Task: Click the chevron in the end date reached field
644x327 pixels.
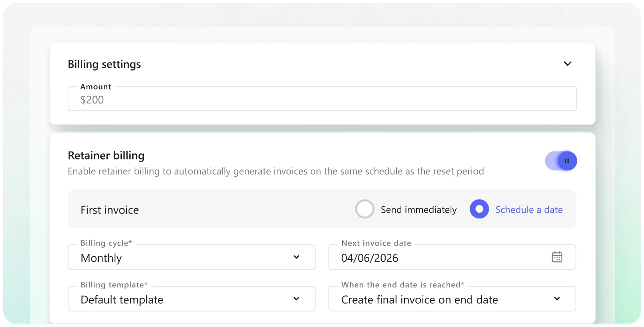Action: (557, 299)
